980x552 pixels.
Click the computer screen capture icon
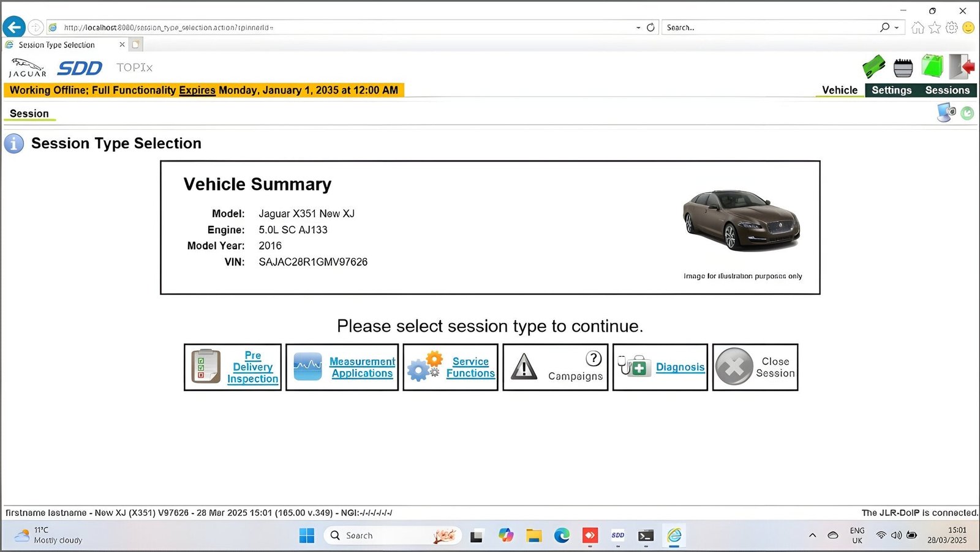tap(946, 113)
